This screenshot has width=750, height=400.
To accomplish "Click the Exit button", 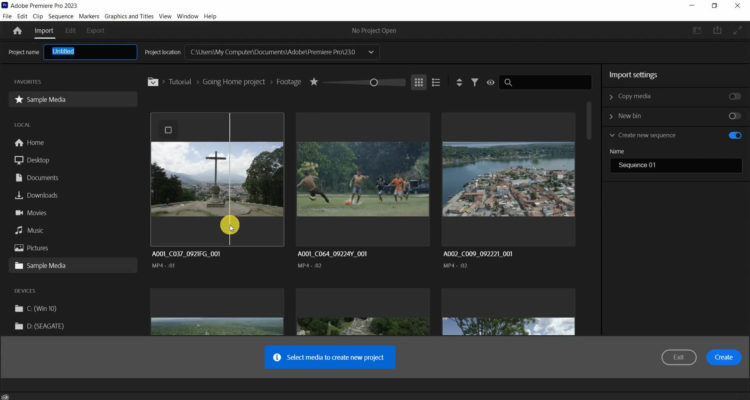I will [679, 357].
